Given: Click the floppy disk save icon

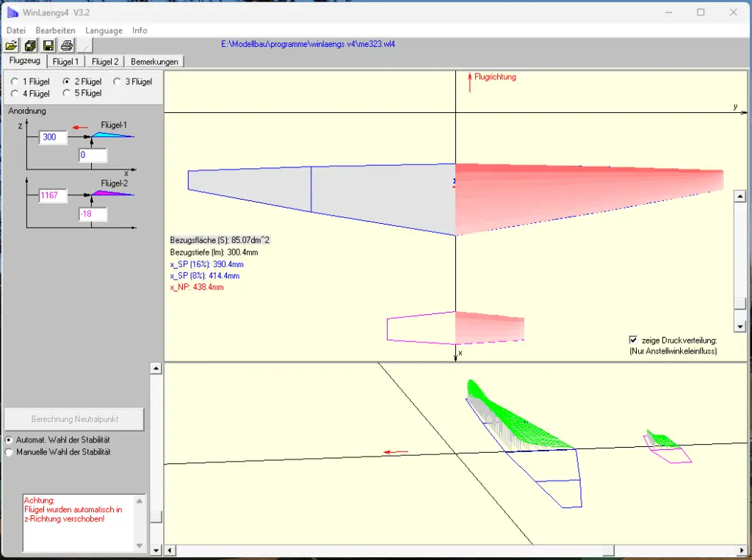Looking at the screenshot, I should pyautogui.click(x=48, y=46).
